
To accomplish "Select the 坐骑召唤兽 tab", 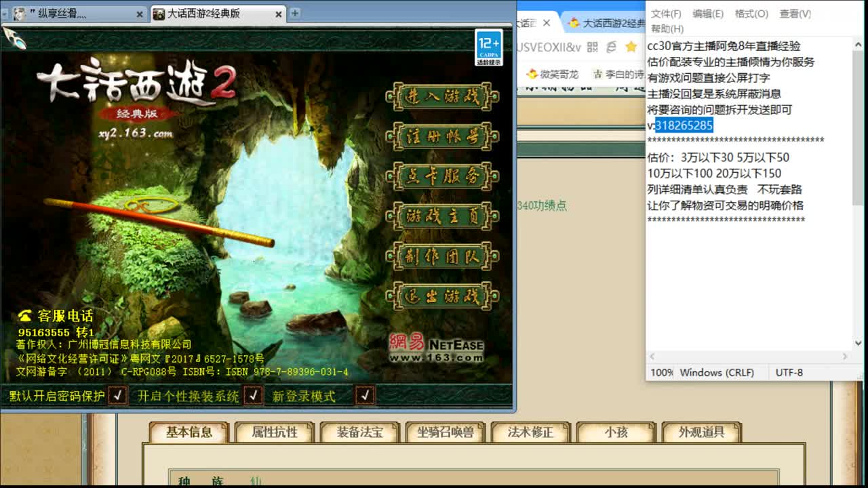I will pos(446,432).
